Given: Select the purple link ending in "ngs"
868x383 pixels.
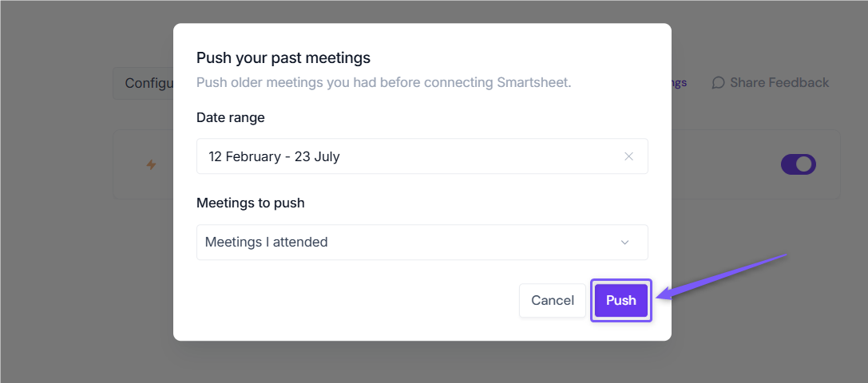Looking at the screenshot, I should pyautogui.click(x=680, y=83).
